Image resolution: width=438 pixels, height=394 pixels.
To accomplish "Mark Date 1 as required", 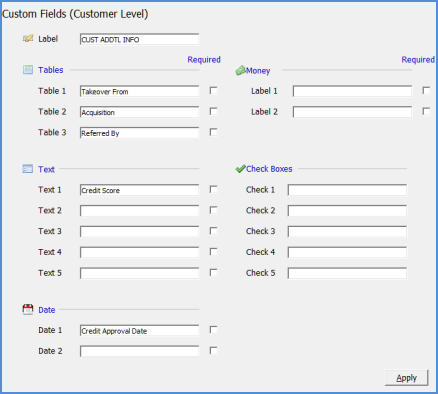I will pyautogui.click(x=213, y=330).
